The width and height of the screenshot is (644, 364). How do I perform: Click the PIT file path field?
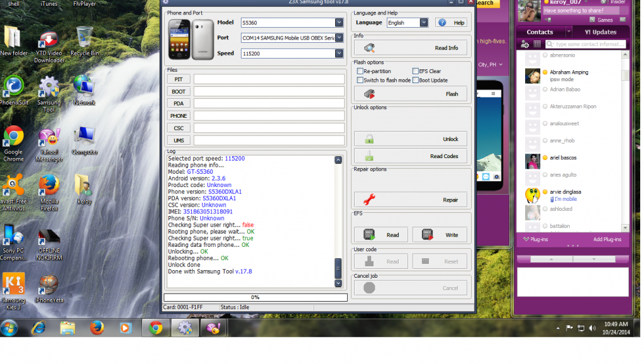pos(269,79)
